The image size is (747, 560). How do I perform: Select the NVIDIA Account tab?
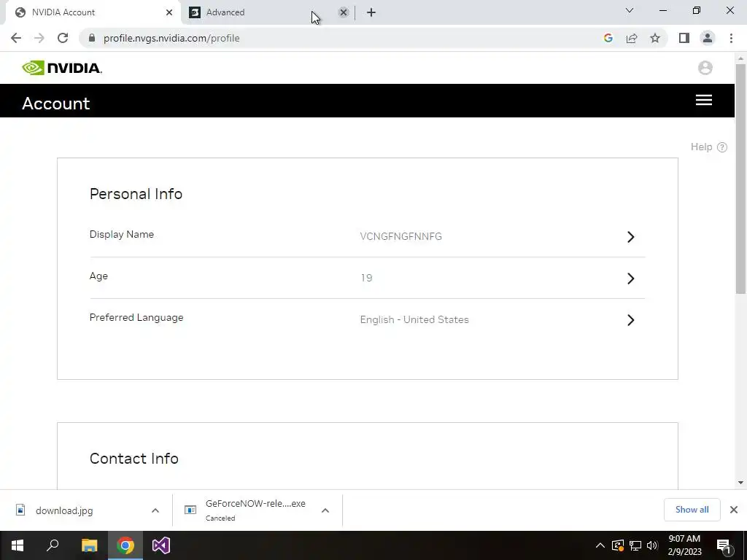click(93, 12)
